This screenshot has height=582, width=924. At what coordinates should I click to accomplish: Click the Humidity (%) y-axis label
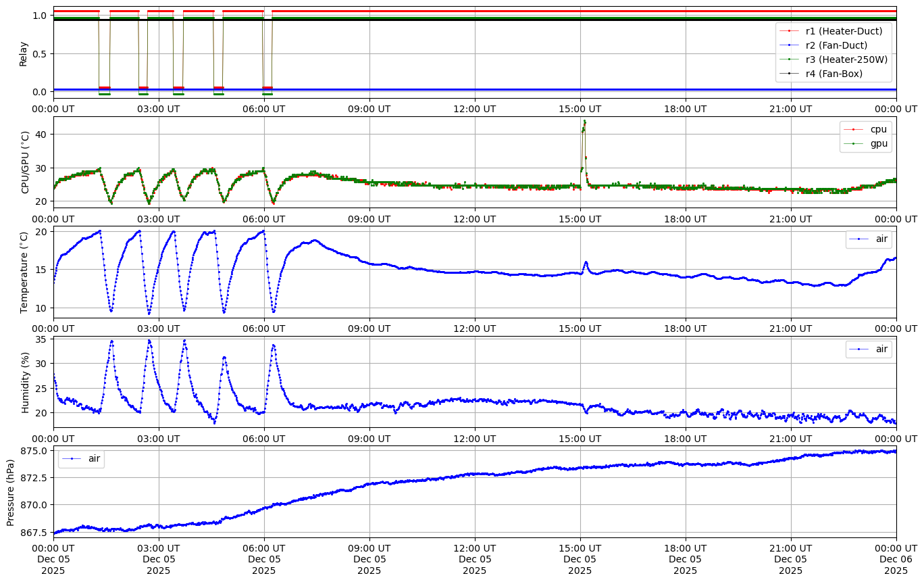click(26, 382)
